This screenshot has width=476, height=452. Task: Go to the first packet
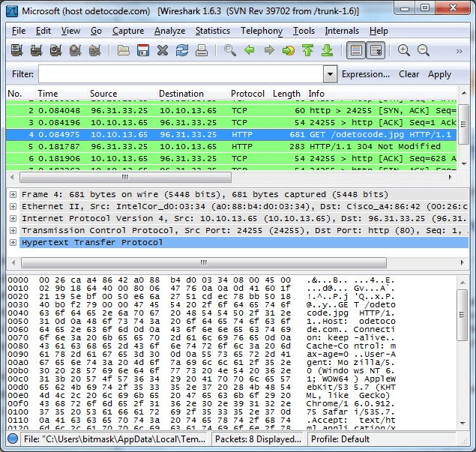tap(308, 51)
